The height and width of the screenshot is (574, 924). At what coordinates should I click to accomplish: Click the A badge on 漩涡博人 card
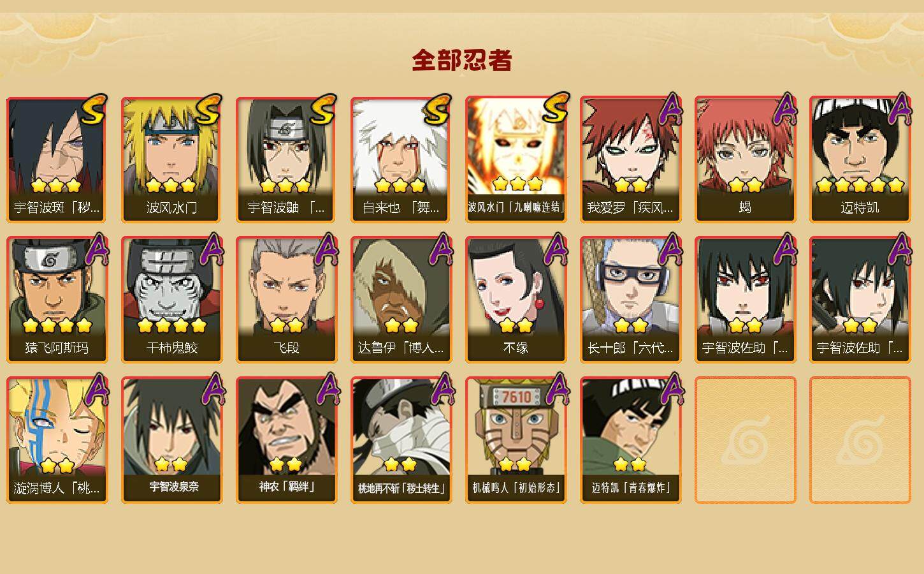pyautogui.click(x=96, y=390)
